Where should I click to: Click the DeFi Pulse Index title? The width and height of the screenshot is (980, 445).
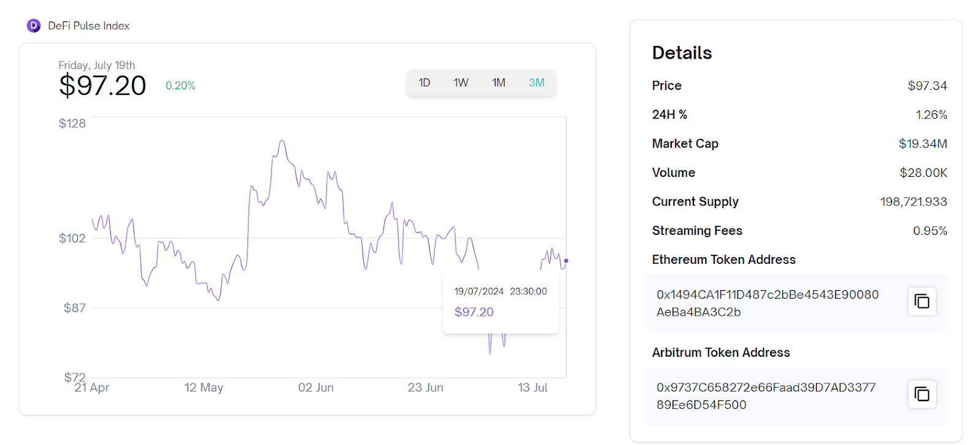point(89,26)
